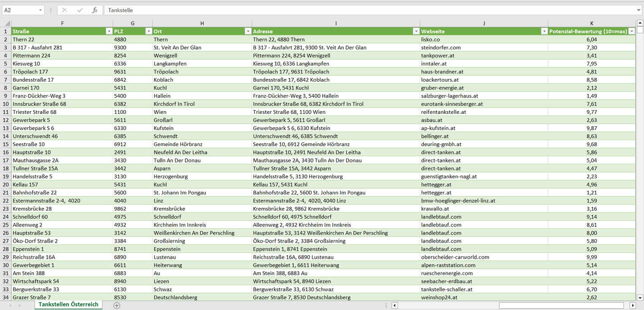Click the cell with landlebtauf.com in row 24
The width and height of the screenshot is (644, 310).
[x=484, y=217]
